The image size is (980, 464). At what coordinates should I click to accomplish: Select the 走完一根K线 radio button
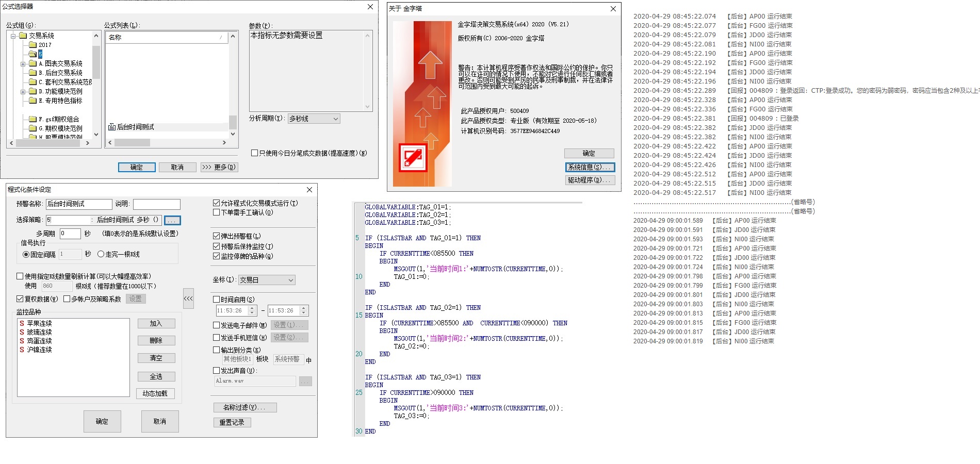(x=101, y=254)
